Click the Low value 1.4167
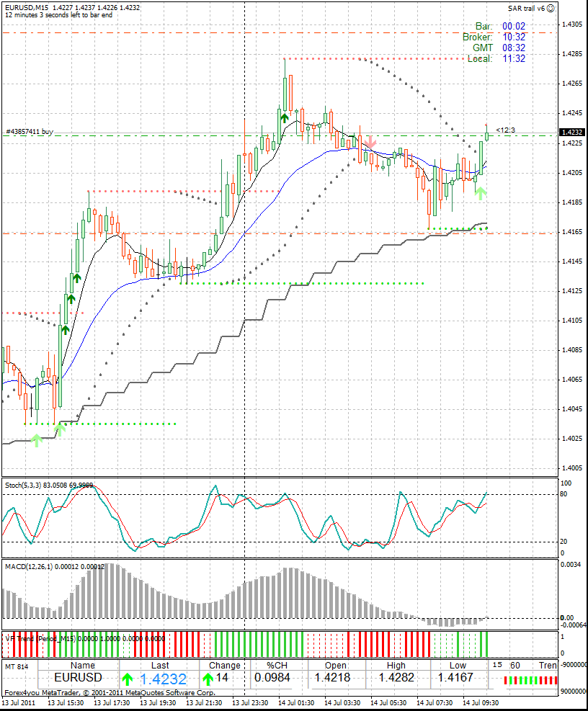Image resolution: width=588 pixels, height=711 pixels. [455, 677]
